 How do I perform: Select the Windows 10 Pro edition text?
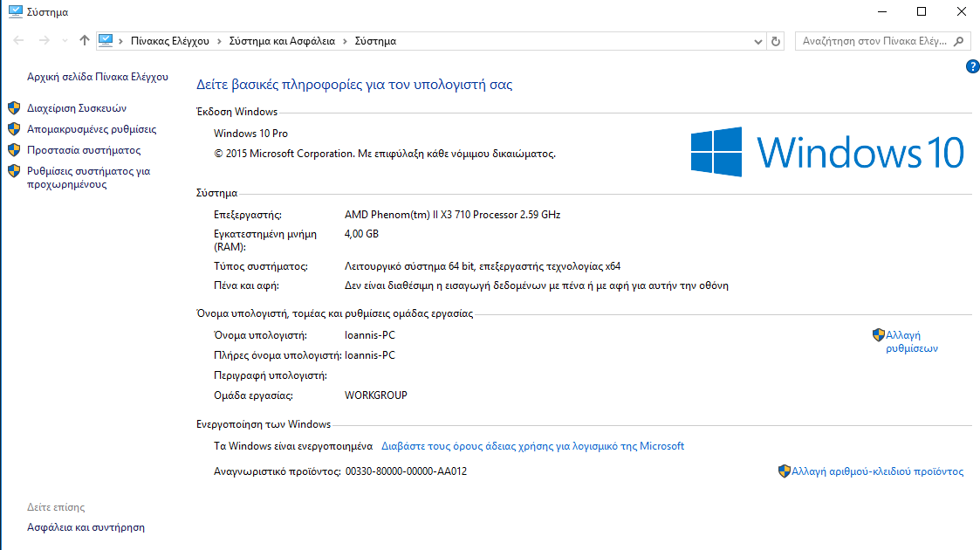click(250, 134)
